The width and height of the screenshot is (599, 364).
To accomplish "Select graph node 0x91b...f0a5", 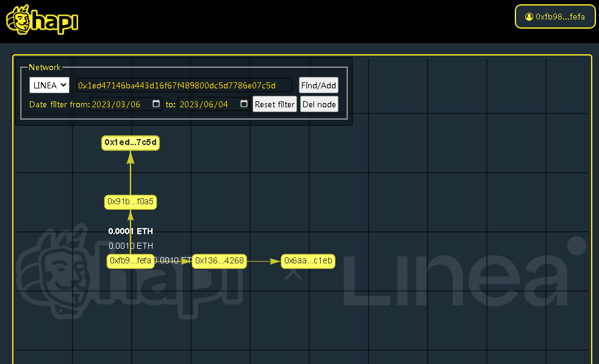I will (131, 202).
